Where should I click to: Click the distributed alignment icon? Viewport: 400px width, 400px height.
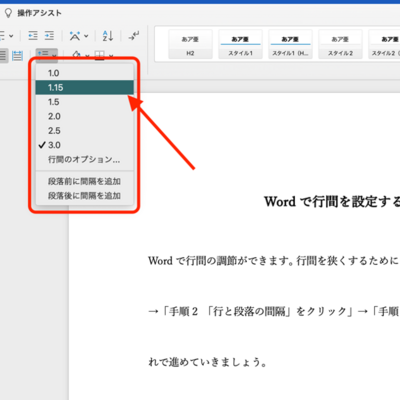17,55
